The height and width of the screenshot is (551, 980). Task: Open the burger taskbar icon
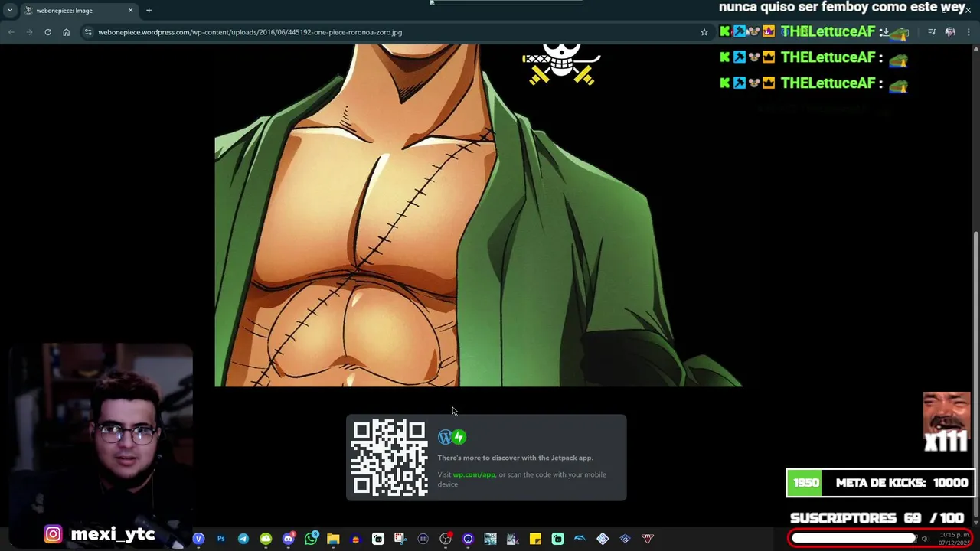click(355, 539)
